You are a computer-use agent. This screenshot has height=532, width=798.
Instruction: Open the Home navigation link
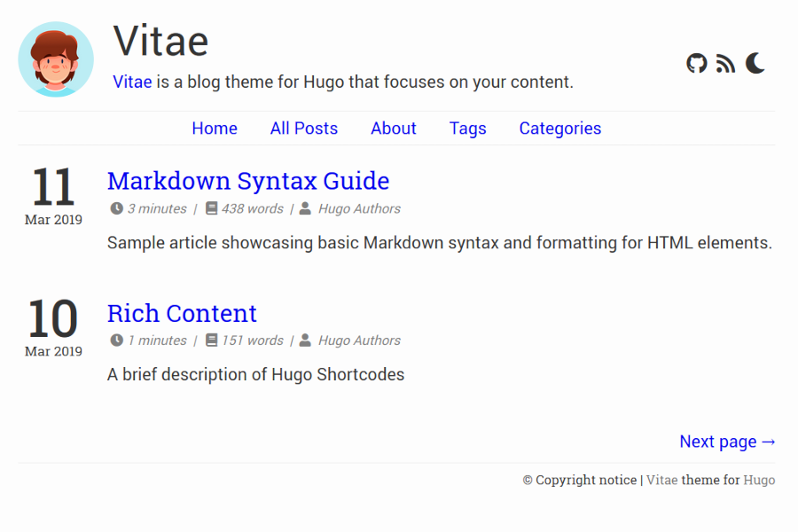click(x=215, y=129)
